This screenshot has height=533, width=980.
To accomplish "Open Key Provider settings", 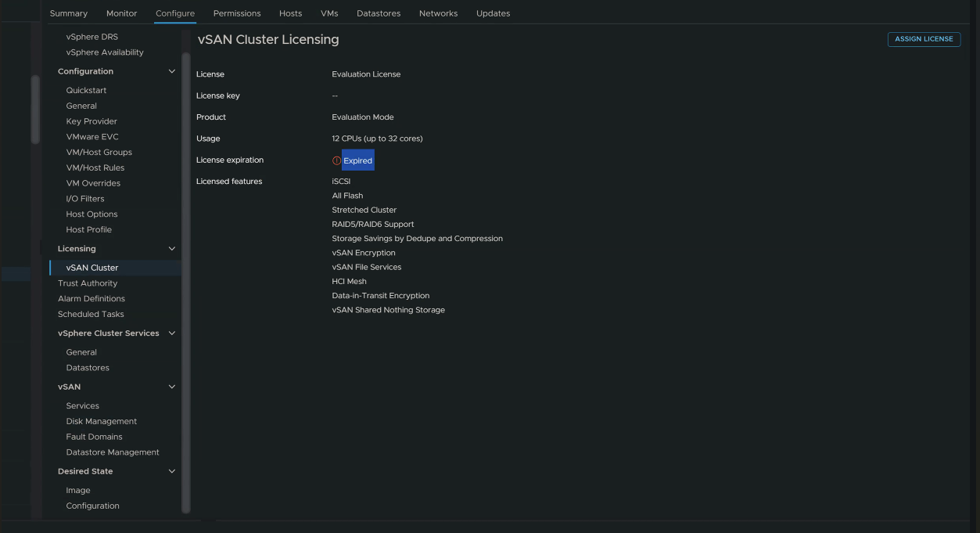I will pyautogui.click(x=92, y=121).
